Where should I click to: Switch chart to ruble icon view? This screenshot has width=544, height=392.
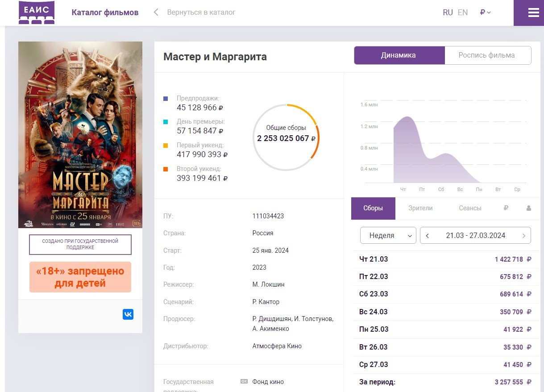[506, 208]
